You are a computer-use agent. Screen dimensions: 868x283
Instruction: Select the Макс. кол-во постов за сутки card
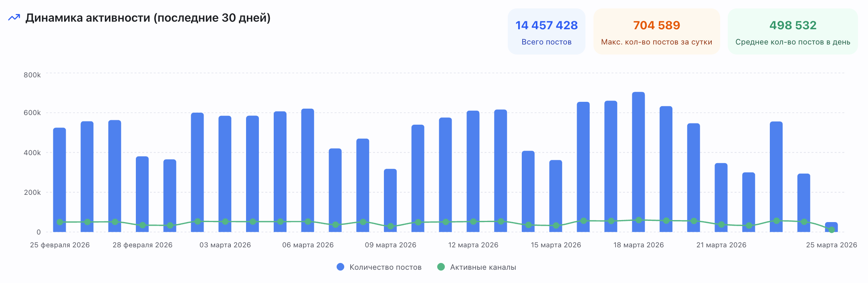(x=656, y=32)
